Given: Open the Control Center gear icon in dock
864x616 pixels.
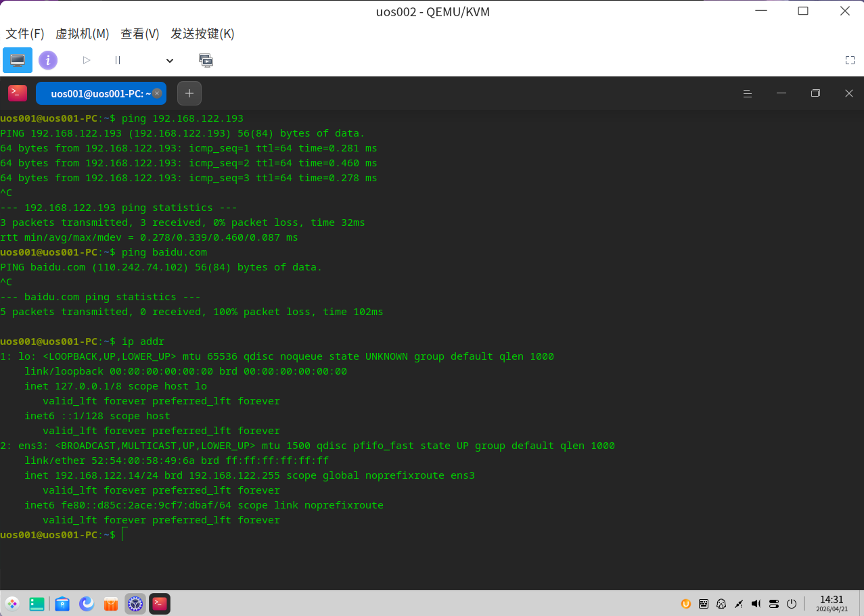Looking at the screenshot, I should [135, 604].
